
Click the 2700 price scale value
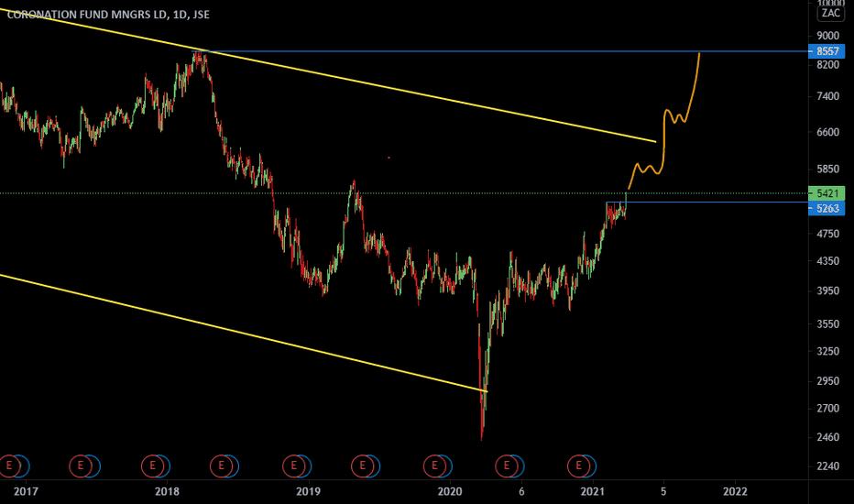(x=827, y=408)
